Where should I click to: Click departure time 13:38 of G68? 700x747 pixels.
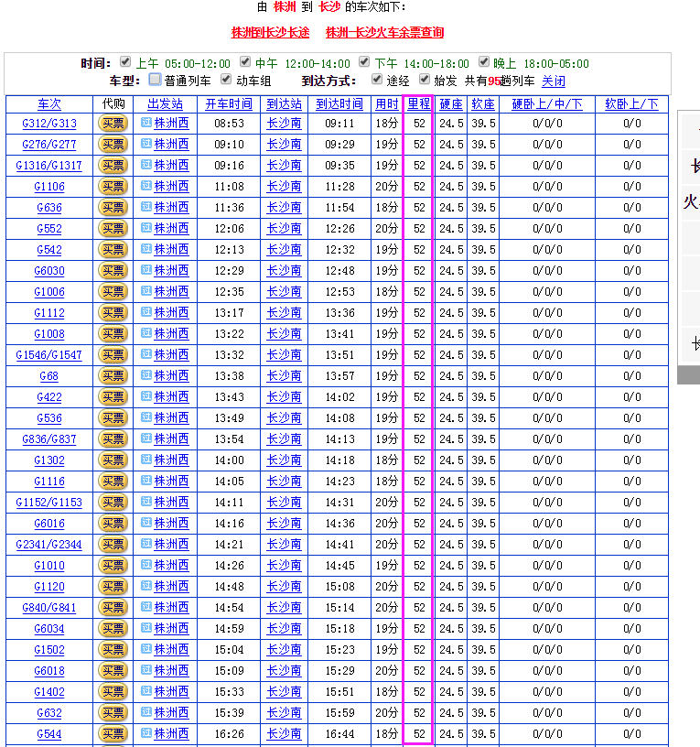[x=229, y=376]
